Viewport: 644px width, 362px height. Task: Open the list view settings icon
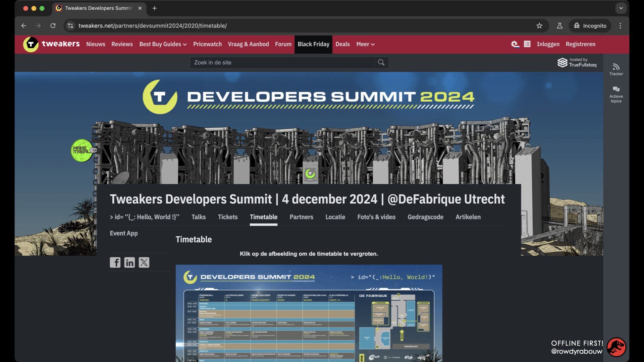coord(527,44)
